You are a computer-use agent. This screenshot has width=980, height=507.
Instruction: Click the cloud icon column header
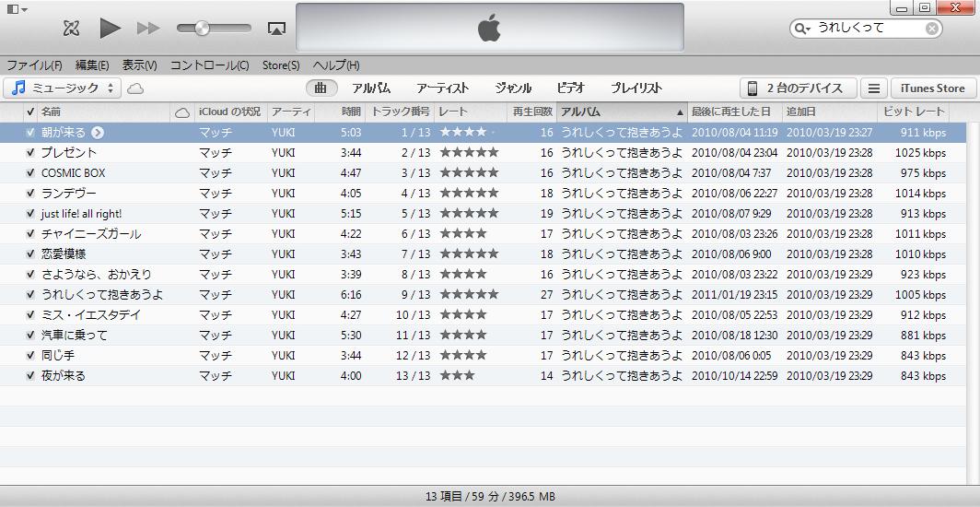click(x=181, y=112)
